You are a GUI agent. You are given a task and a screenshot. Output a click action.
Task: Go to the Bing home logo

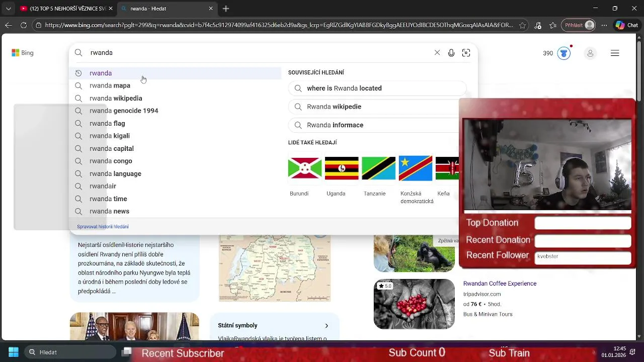point(23,53)
